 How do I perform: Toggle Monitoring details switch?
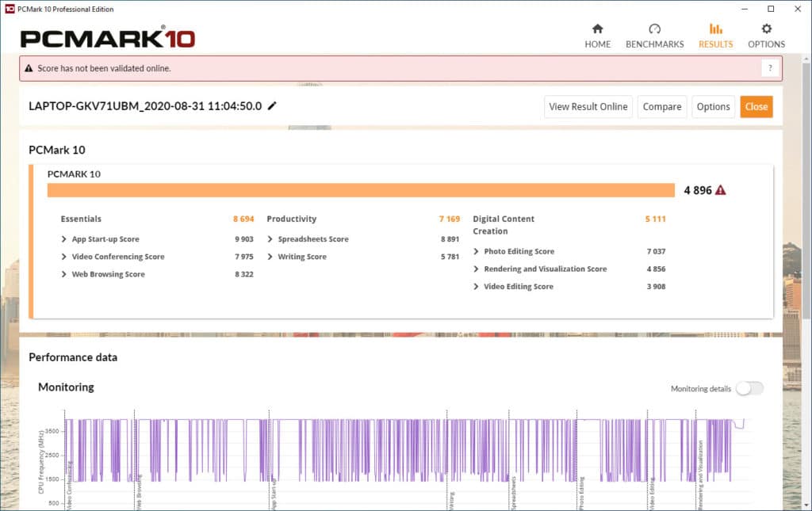(750, 388)
